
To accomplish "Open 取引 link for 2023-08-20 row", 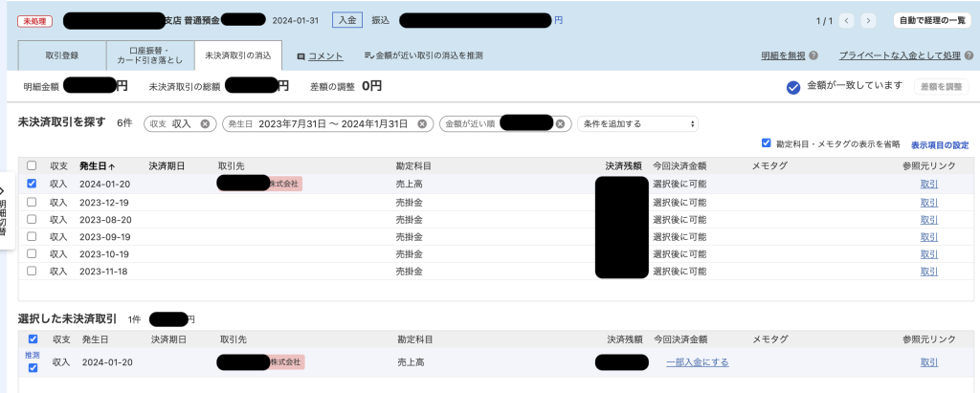I will 928,219.
